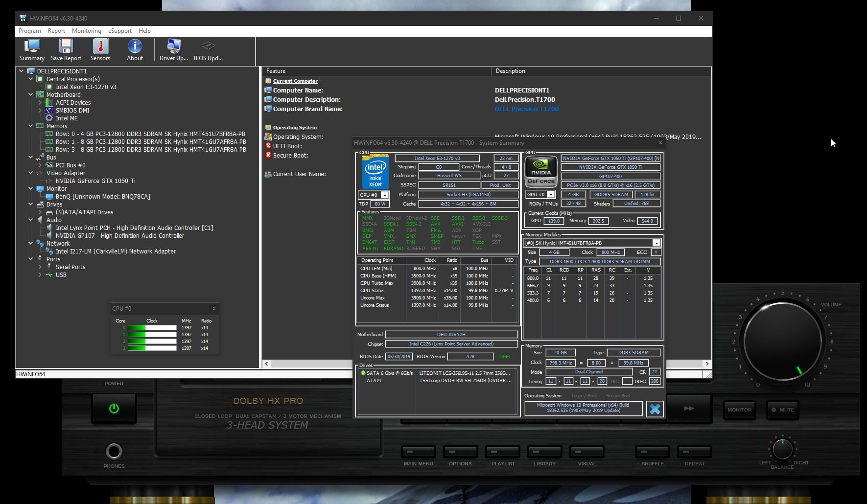Click the Feature column header
867x504 pixels.
click(376, 71)
